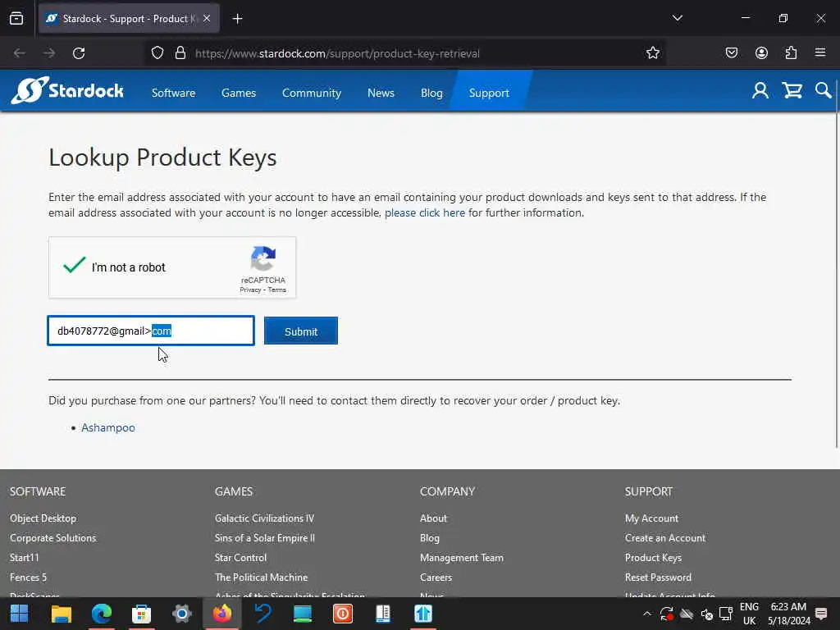Follow the 'please click here' link
The height and width of the screenshot is (630, 840).
425,212
